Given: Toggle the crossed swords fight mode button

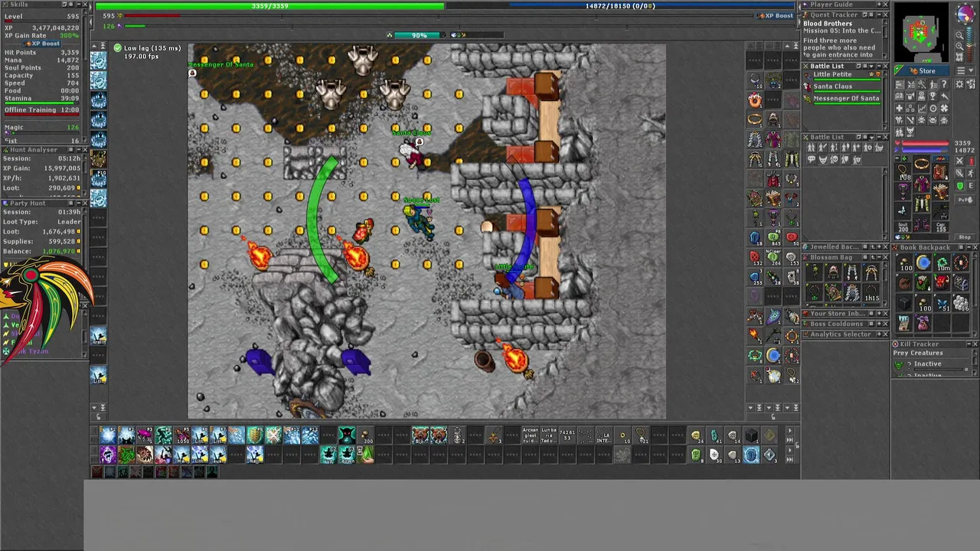Looking at the screenshot, I should tap(959, 161).
